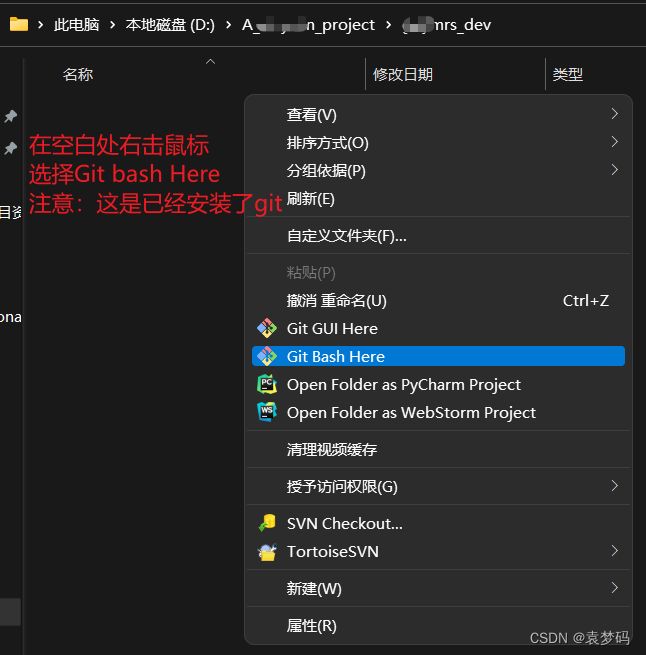
Task: Sort by the 修改日期 column header
Action: 403,74
